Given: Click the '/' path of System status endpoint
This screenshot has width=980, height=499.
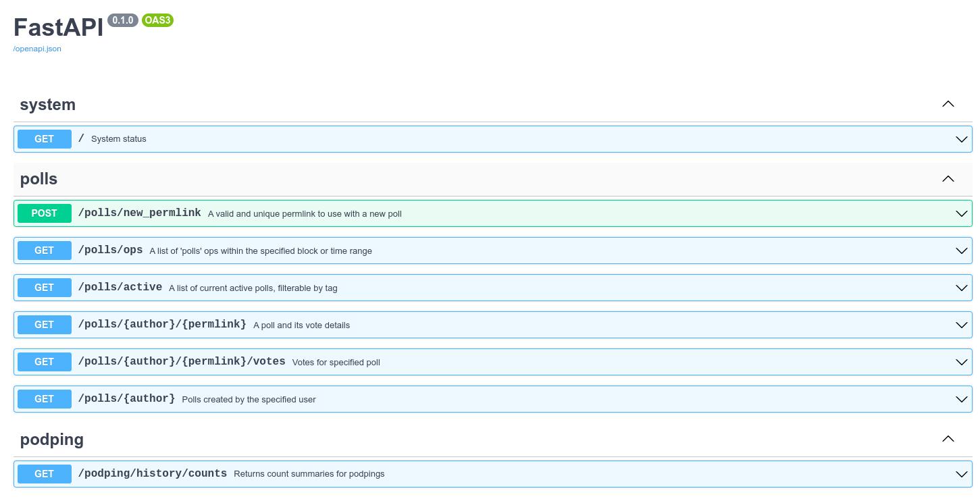Looking at the screenshot, I should pyautogui.click(x=81, y=138).
